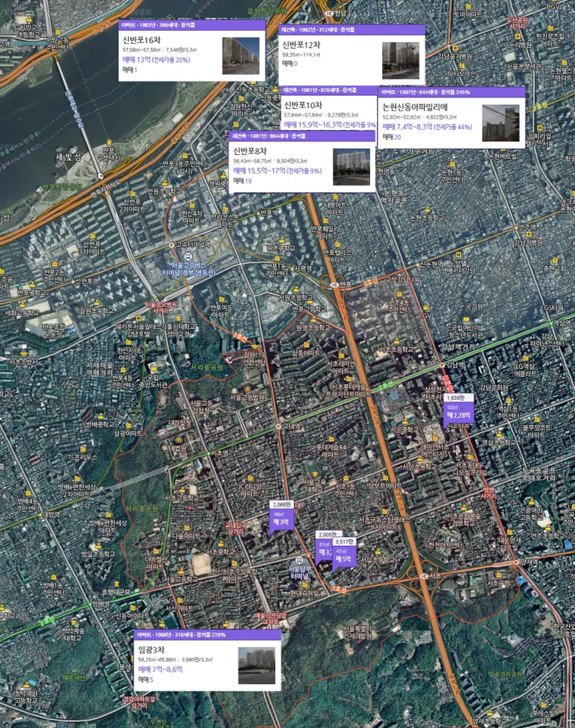The width and height of the screenshot is (575, 728).
Task: Click the 서초역 station label
Action: [219, 452]
